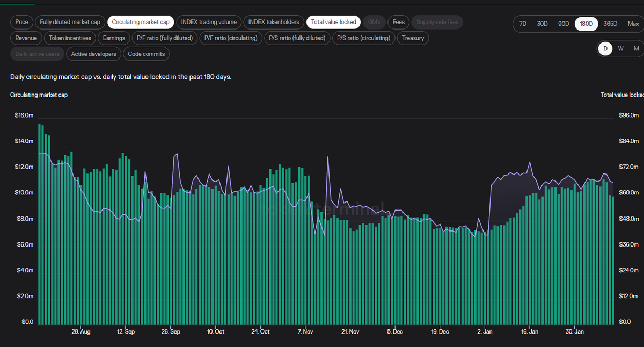
Task: Deselect Circulating market cap metric
Action: (141, 22)
